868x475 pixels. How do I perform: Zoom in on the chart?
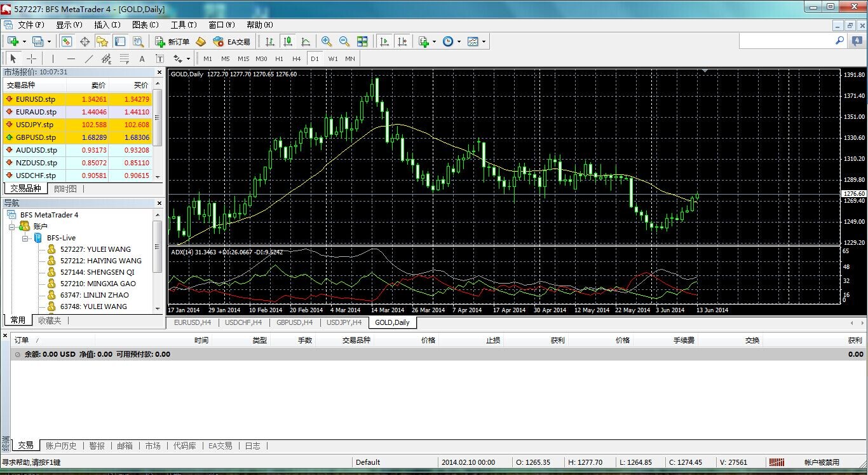[x=327, y=41]
